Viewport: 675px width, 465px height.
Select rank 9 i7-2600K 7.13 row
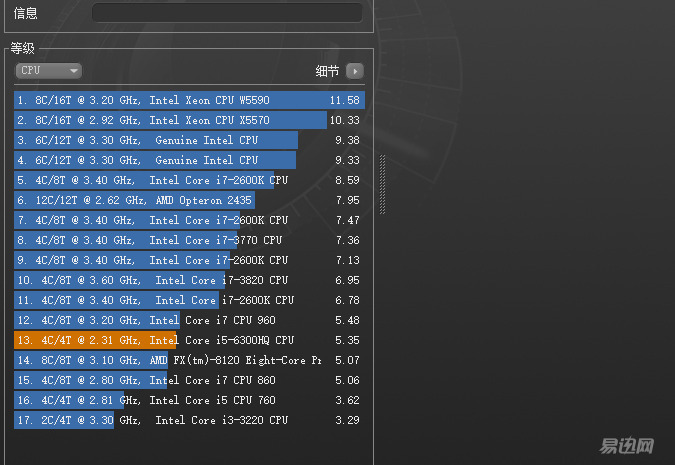pos(189,260)
